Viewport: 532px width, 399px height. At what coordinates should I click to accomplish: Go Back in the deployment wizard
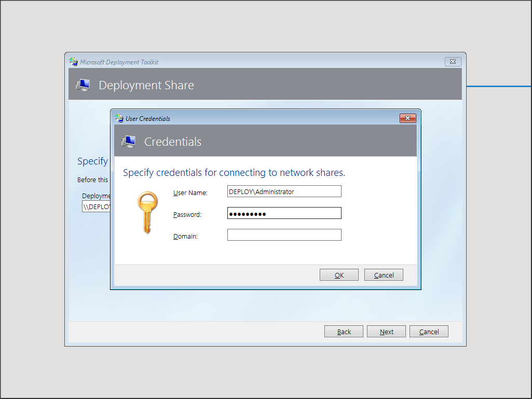click(x=344, y=332)
